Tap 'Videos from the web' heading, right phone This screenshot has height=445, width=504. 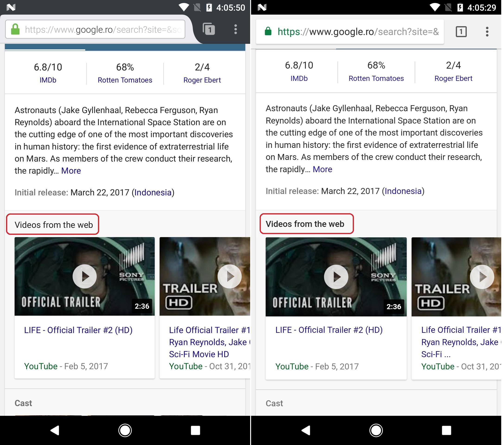tap(305, 224)
